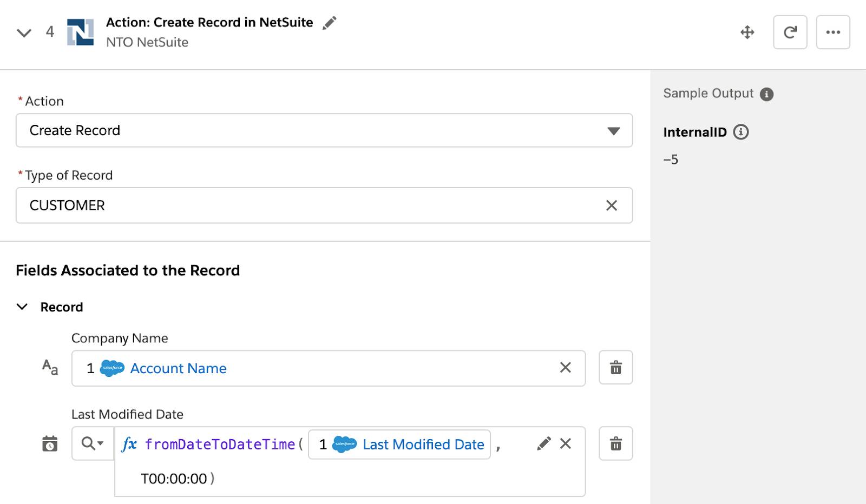Click the Last Modified Date pill in formula
This screenshot has height=504, width=866.
tap(399, 445)
